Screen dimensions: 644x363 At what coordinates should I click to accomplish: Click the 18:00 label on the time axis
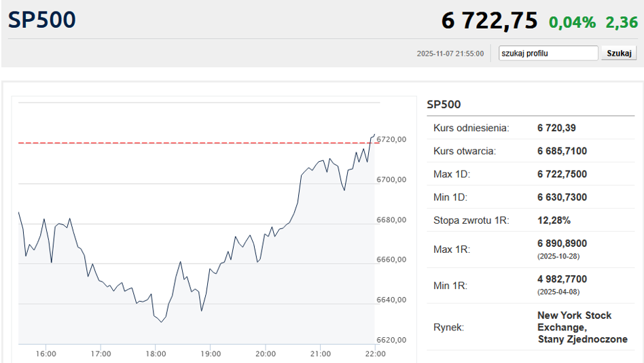pos(156,353)
